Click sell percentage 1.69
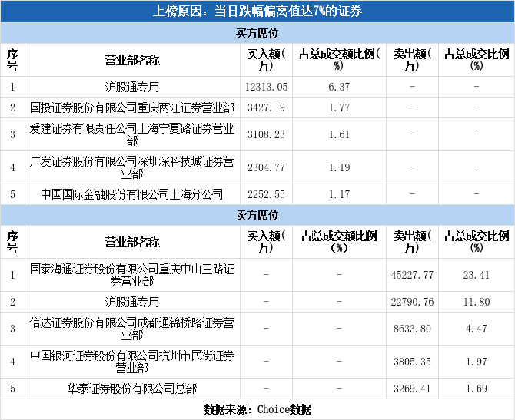 click(x=477, y=389)
